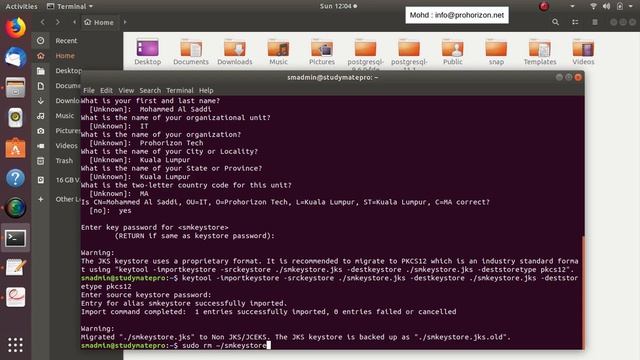Open the terminal Edit menu

coord(106,90)
